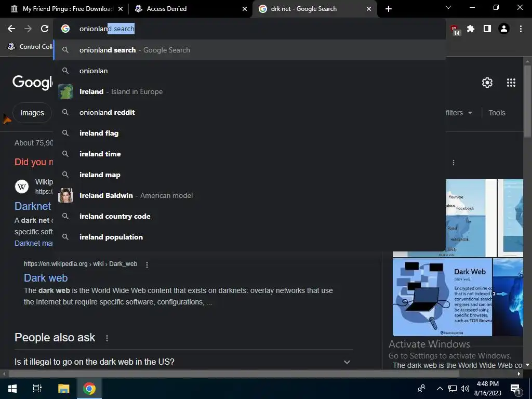532x399 pixels.
Task: Open the Google apps grid
Action: pyautogui.click(x=511, y=83)
